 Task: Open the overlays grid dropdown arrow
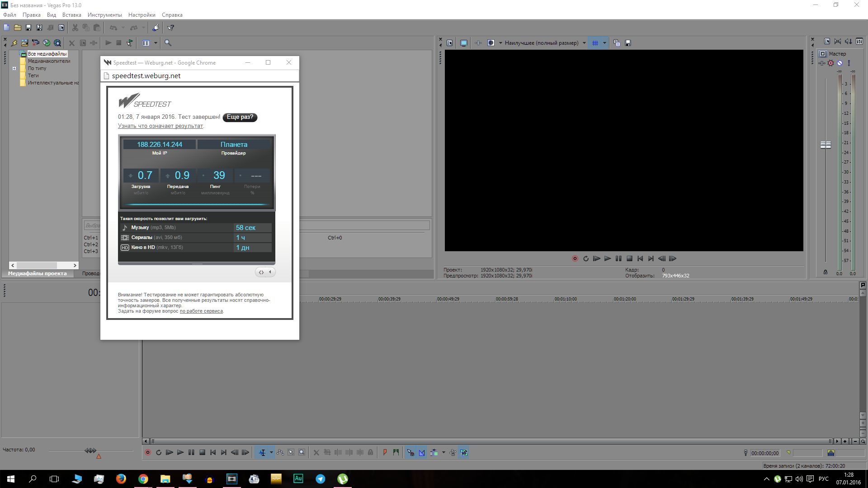pos(604,43)
